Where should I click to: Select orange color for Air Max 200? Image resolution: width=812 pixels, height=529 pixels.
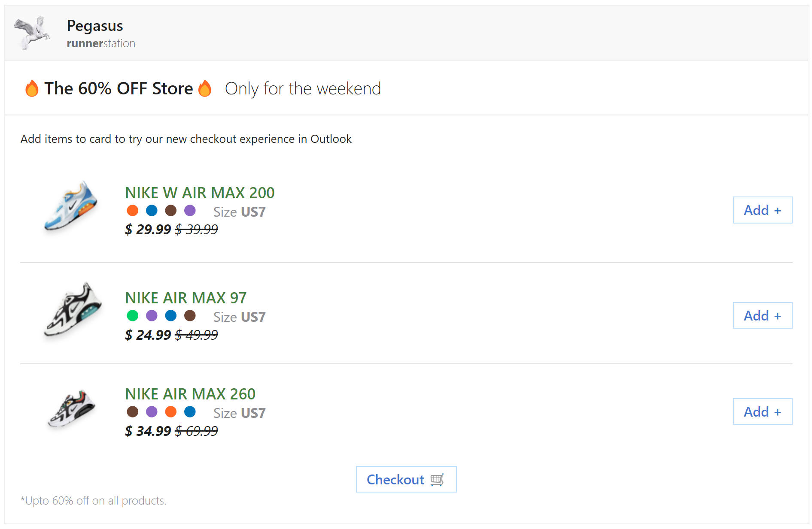click(x=133, y=211)
